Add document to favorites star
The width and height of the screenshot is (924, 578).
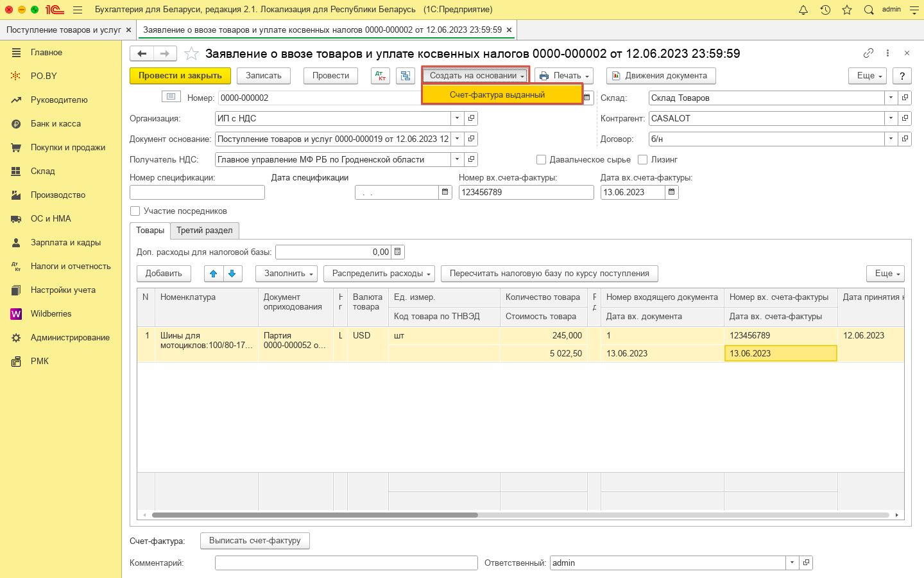point(191,54)
